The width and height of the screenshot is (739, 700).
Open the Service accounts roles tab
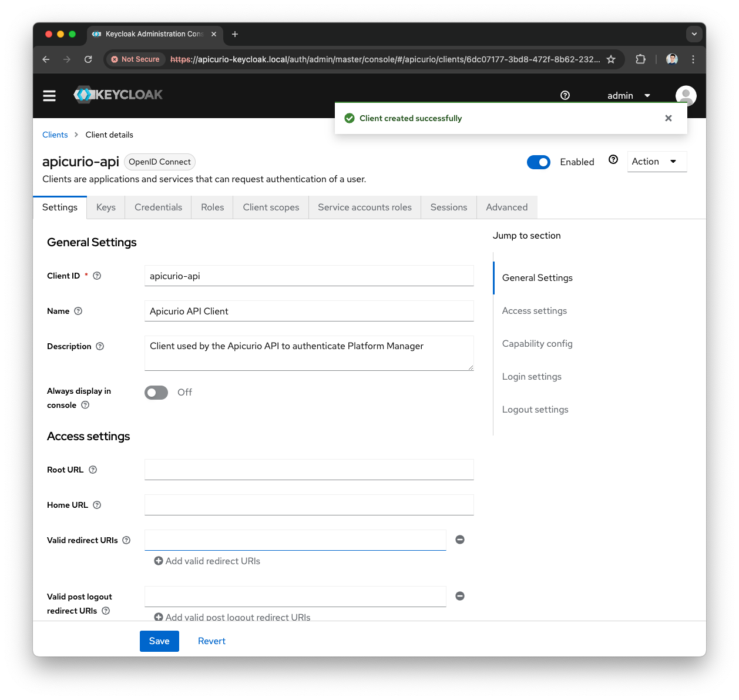point(364,207)
